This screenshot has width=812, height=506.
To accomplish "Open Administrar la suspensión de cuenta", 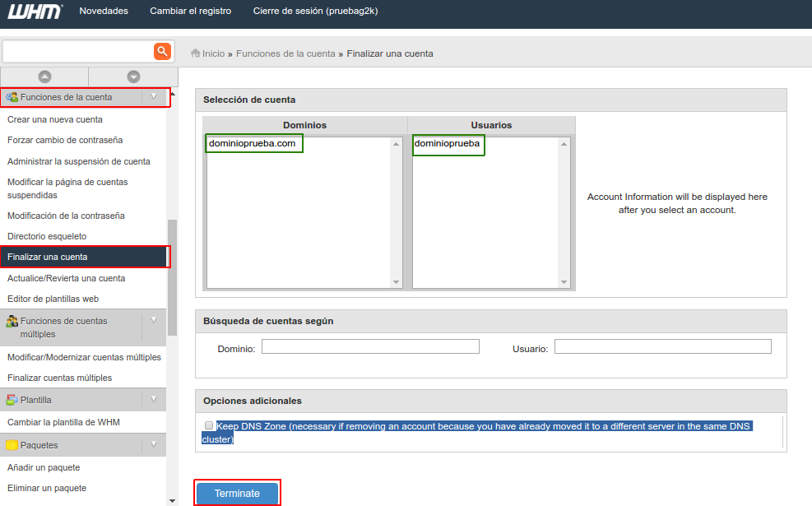I will coord(79,161).
